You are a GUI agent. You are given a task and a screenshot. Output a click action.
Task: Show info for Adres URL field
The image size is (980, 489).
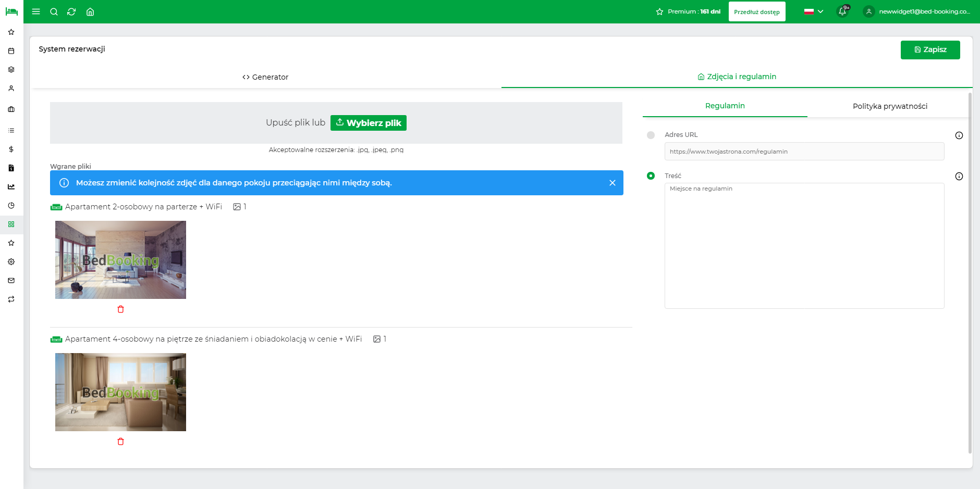pyautogui.click(x=959, y=135)
